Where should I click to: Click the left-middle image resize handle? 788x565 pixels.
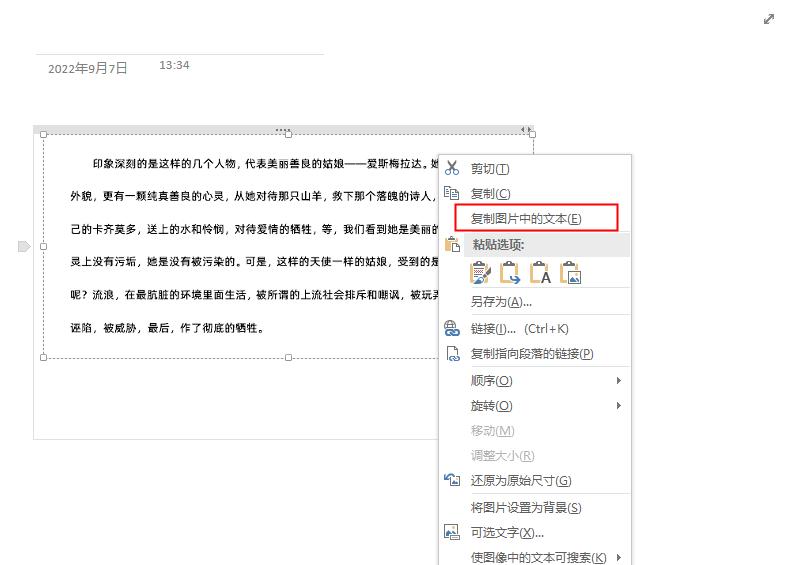pos(44,246)
